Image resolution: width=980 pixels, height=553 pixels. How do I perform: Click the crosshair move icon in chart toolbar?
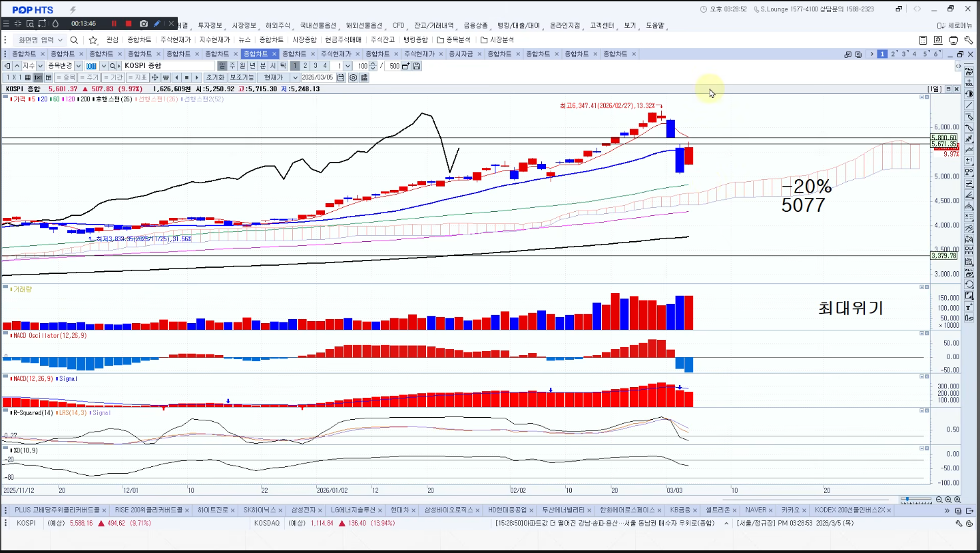coord(155,78)
